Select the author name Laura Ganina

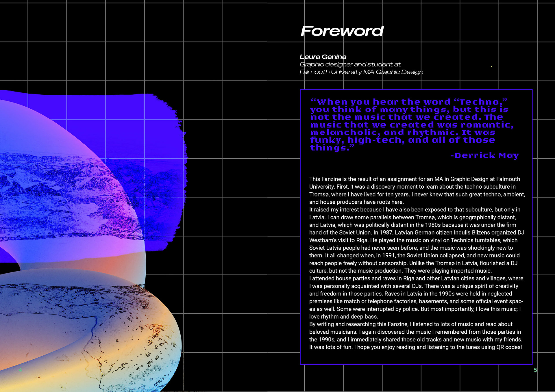[x=323, y=57]
